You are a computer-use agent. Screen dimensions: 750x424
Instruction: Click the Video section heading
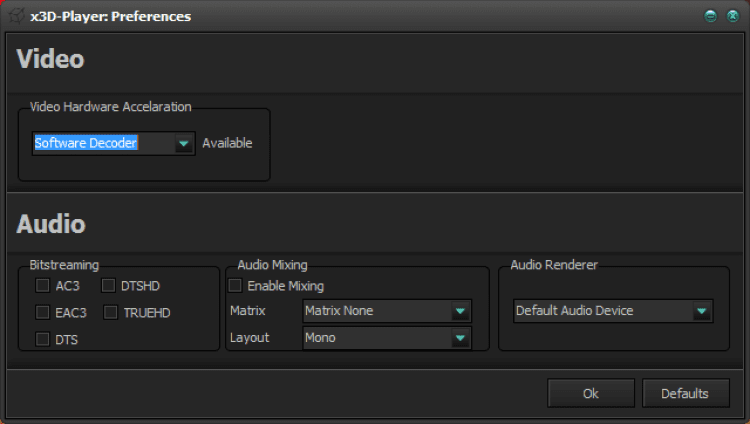[50, 59]
